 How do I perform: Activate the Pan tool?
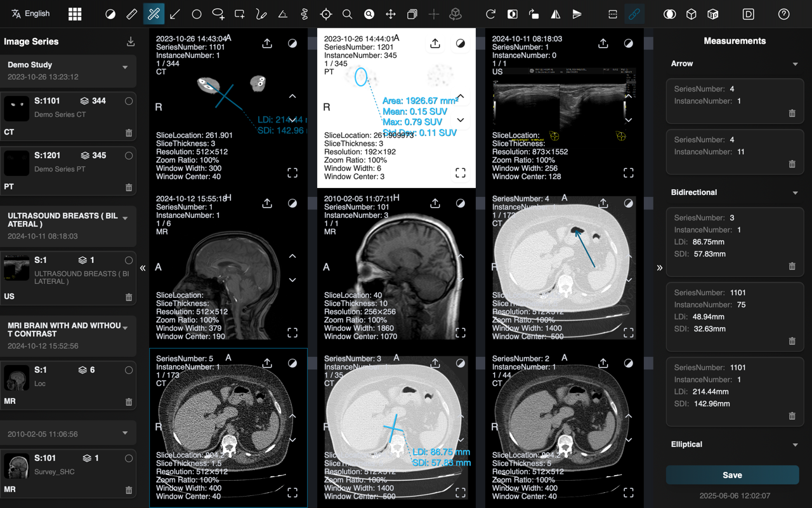pos(390,13)
